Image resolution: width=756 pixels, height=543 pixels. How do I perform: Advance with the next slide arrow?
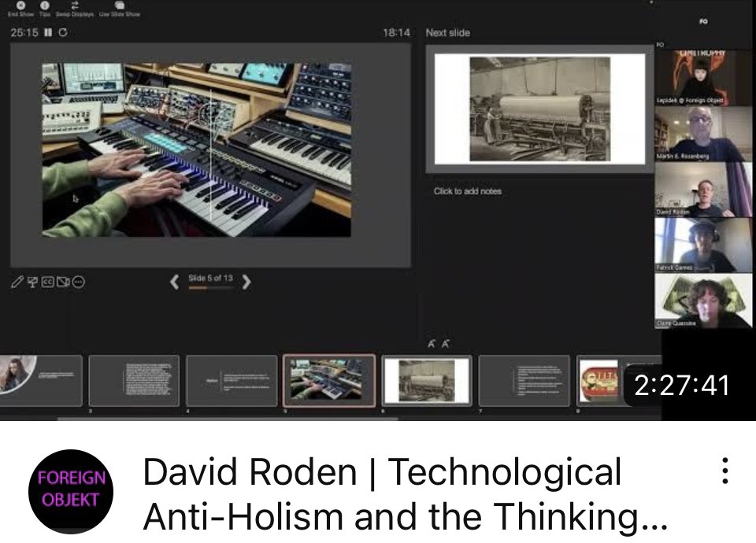[246, 282]
